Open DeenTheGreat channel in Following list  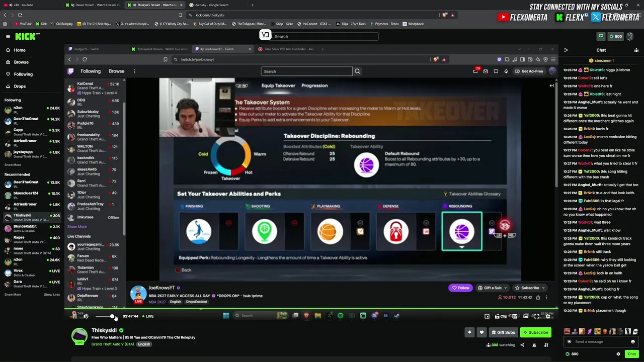(32, 121)
